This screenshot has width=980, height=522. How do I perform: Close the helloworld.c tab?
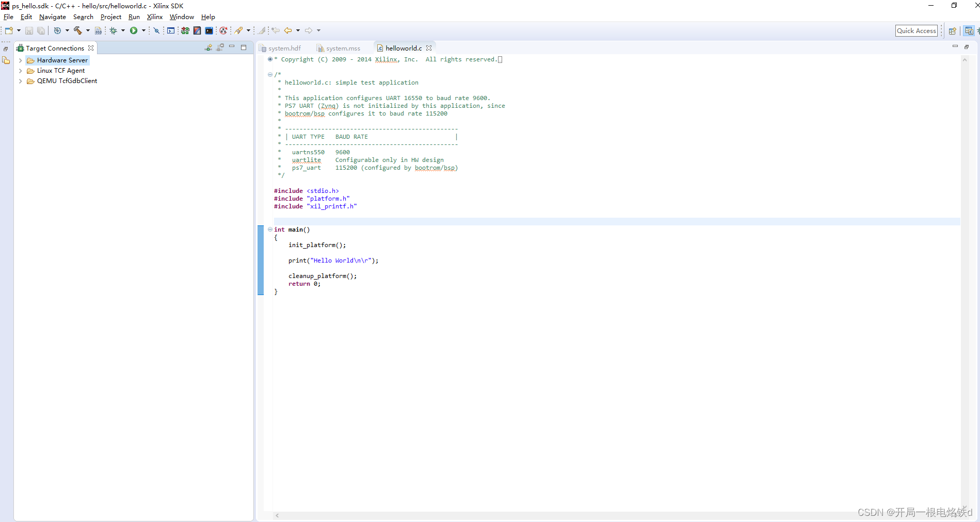click(429, 48)
